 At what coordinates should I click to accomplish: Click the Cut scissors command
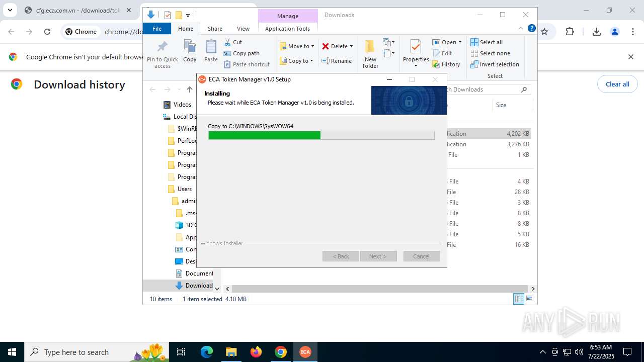[233, 42]
